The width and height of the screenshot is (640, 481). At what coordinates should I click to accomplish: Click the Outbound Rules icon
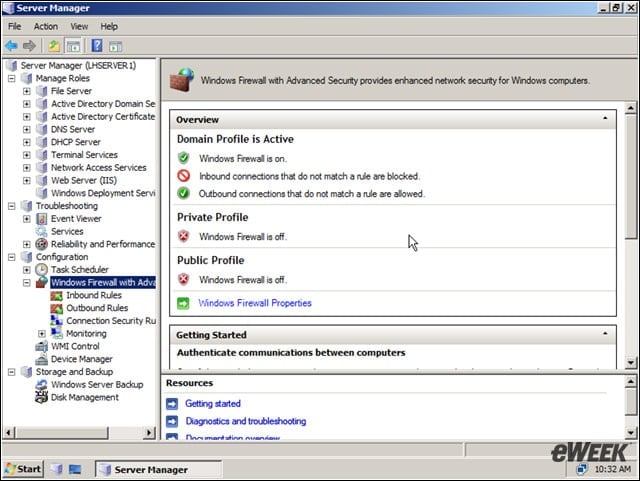(x=56, y=308)
